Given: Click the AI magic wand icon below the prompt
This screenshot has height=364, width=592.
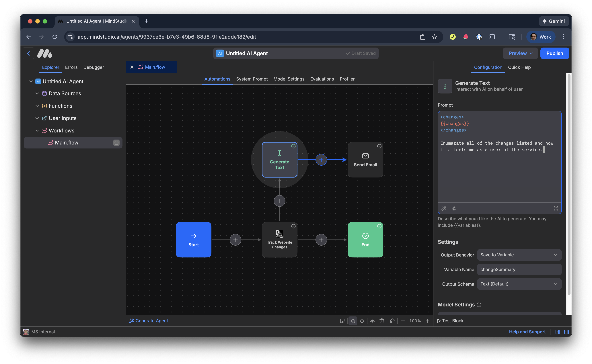Looking at the screenshot, I should coord(444,208).
